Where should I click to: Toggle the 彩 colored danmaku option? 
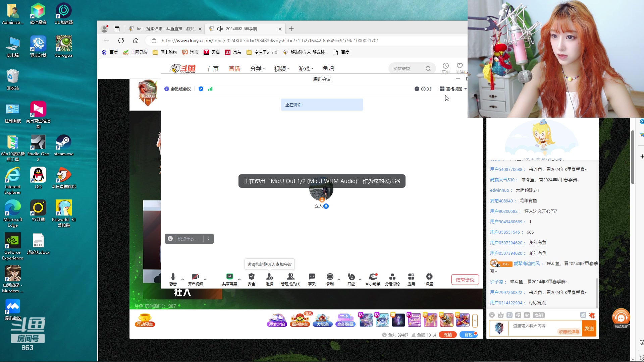(x=509, y=315)
